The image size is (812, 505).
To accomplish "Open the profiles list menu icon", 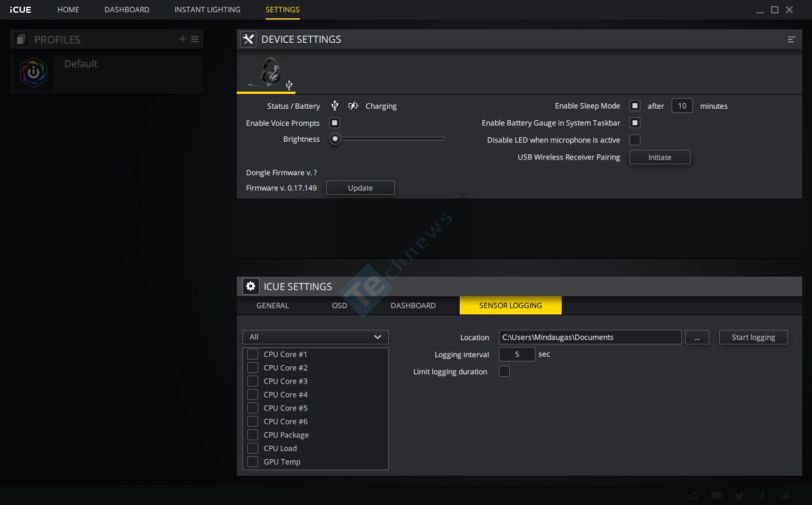I will pyautogui.click(x=195, y=39).
